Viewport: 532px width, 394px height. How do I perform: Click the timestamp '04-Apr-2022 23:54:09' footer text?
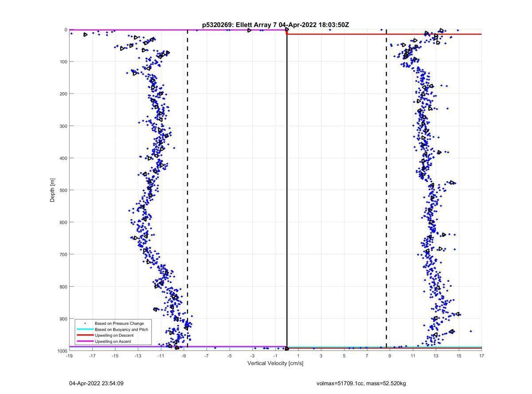pyautogui.click(x=96, y=383)
